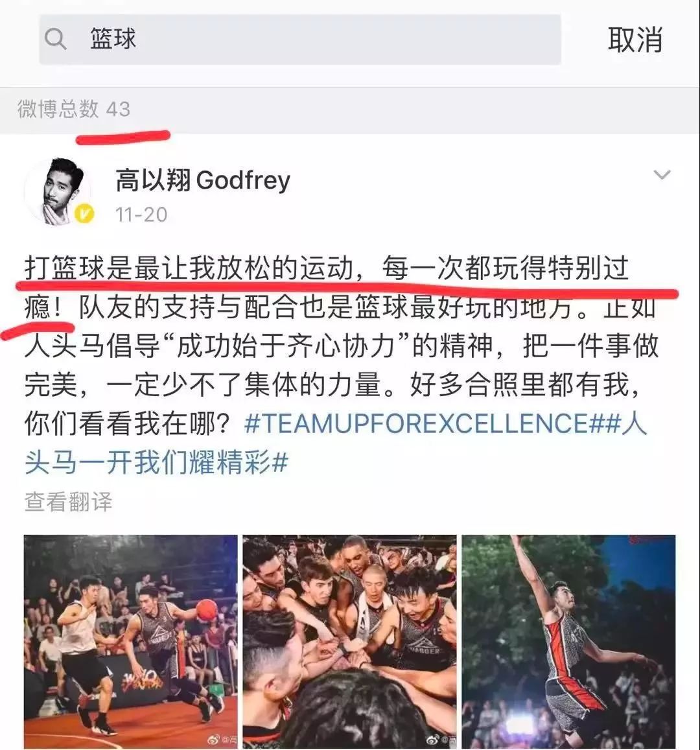
Task: Open first photo of basketball dribbling
Action: (x=130, y=642)
